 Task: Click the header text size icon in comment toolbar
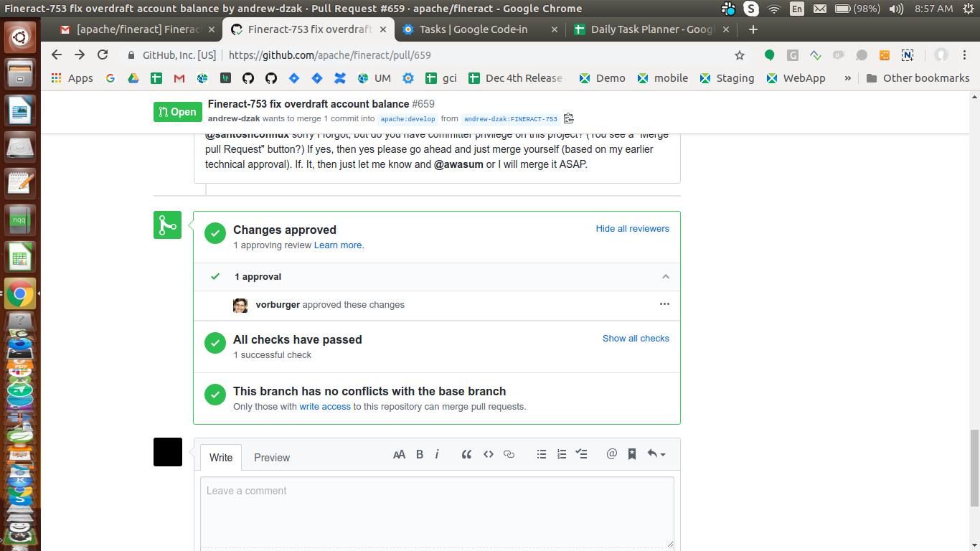coord(400,454)
